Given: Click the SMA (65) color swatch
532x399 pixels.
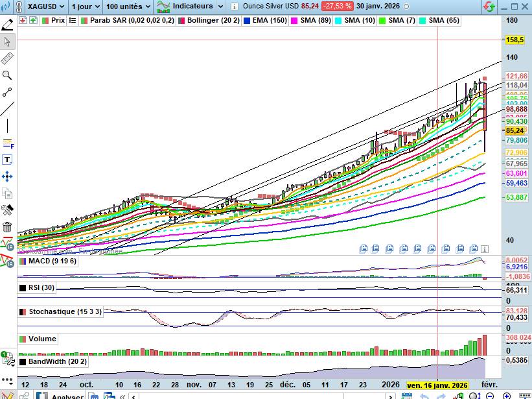Looking at the screenshot, I should click(422, 20).
